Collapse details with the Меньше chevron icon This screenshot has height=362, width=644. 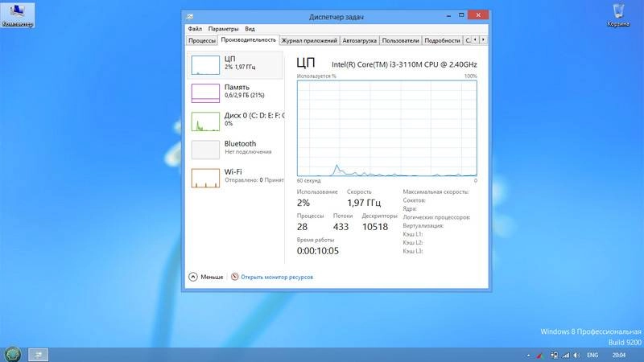click(193, 277)
